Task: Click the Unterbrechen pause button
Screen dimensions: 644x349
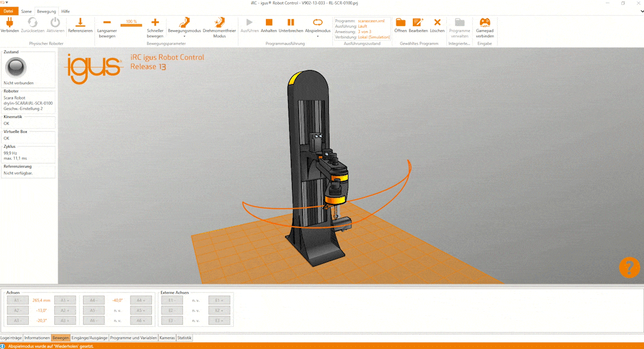Action: [291, 22]
